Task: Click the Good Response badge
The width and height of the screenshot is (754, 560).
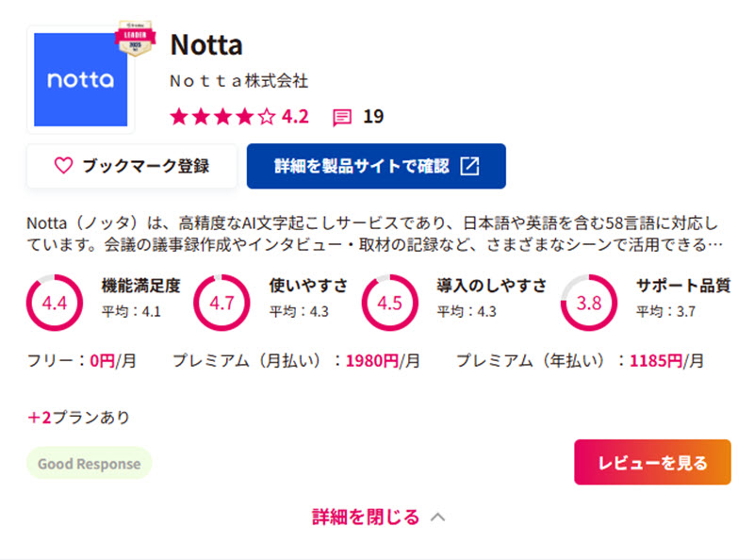Action: click(x=88, y=463)
